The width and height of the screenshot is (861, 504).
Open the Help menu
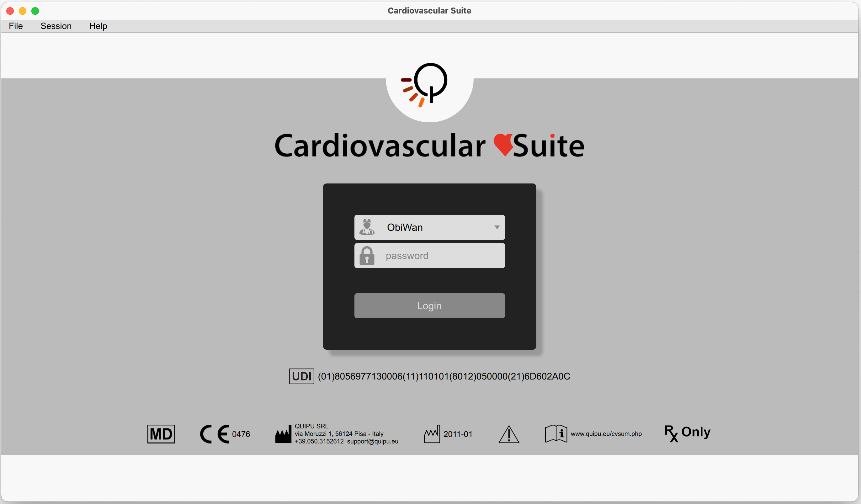point(98,26)
